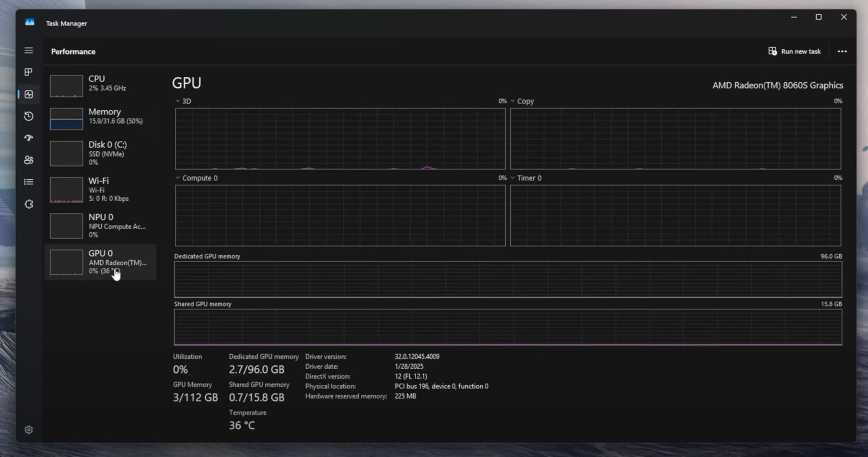The height and width of the screenshot is (457, 868).
Task: Open the three-dot more options menu
Action: 842,51
